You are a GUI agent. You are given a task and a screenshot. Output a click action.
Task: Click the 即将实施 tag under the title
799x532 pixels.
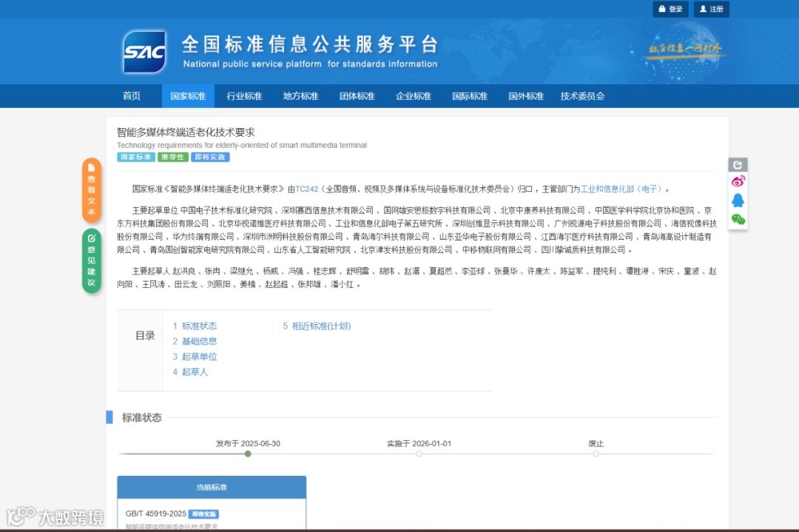coord(210,157)
